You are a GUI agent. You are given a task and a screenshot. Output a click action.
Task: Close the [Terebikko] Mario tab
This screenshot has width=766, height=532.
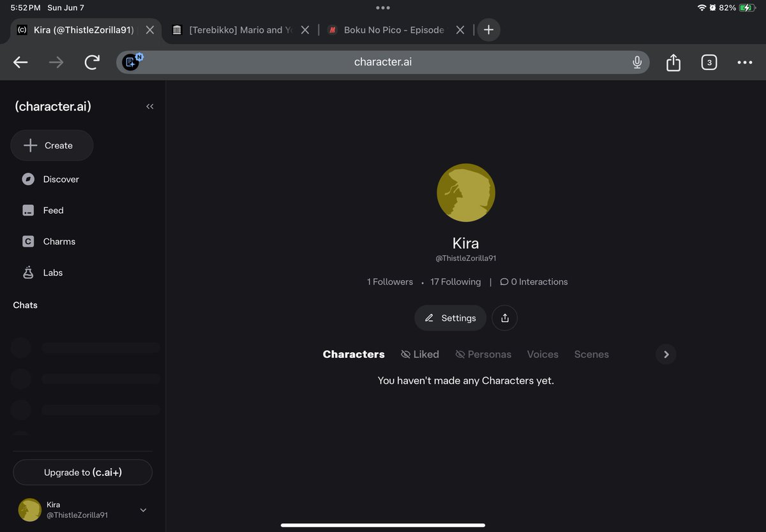click(x=305, y=30)
